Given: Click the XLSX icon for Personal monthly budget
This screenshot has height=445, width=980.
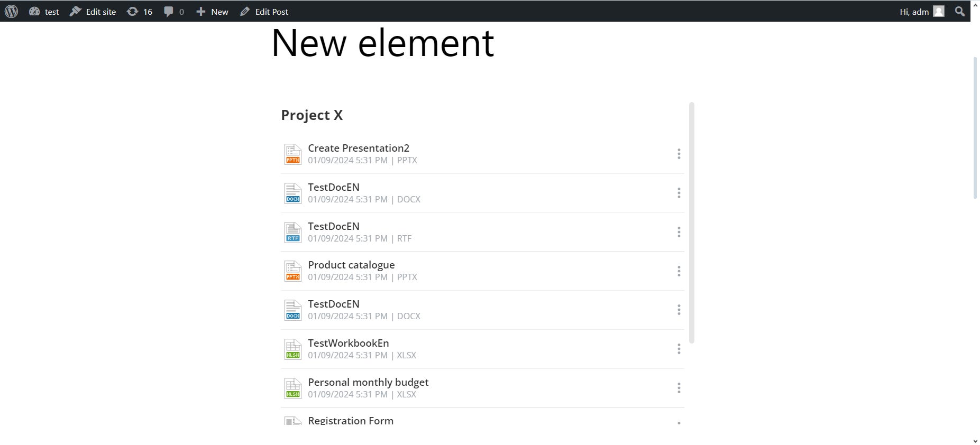Looking at the screenshot, I should point(293,388).
